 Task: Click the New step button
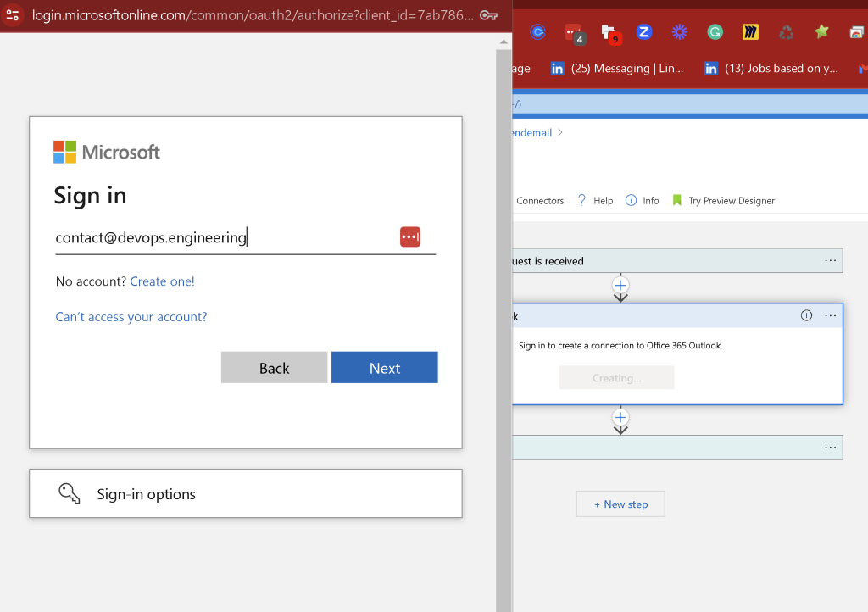pyautogui.click(x=620, y=504)
